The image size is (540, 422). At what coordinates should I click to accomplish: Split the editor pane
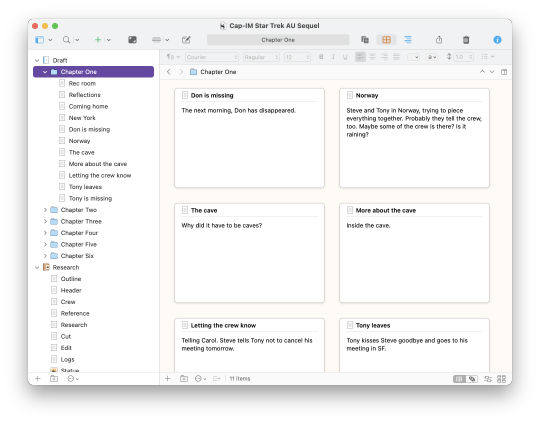(504, 72)
